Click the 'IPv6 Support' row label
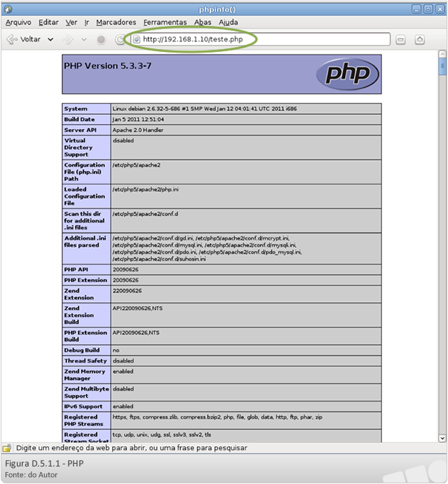The image size is (448, 484). click(83, 406)
